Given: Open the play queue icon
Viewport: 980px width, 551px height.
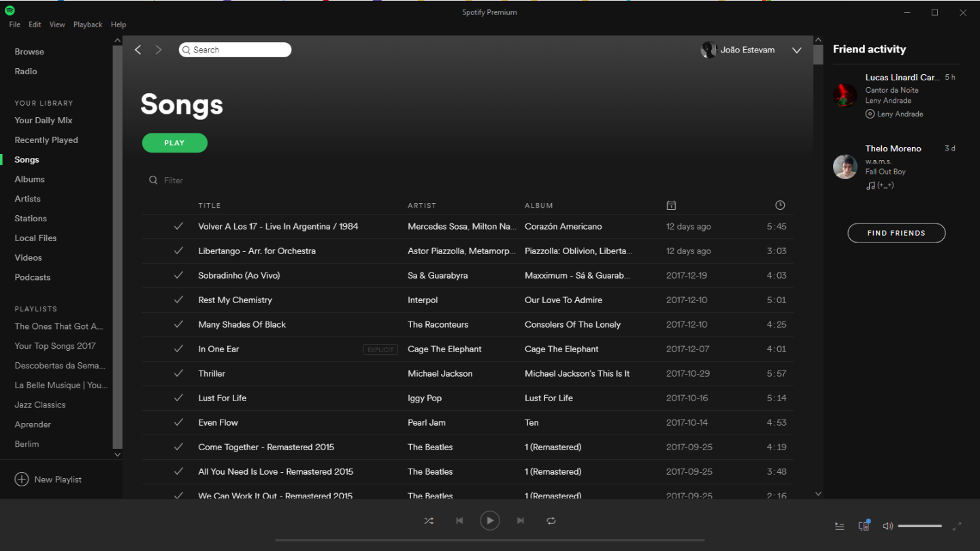Looking at the screenshot, I should click(x=840, y=526).
